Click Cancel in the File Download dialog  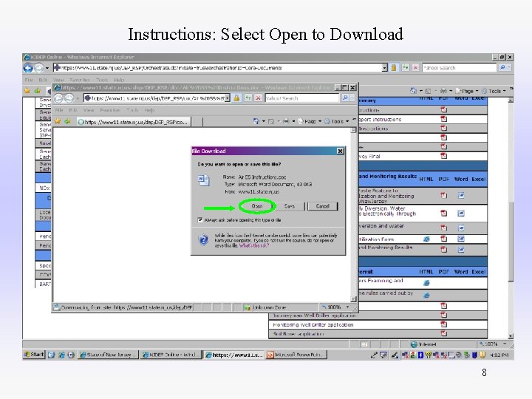(x=322, y=206)
